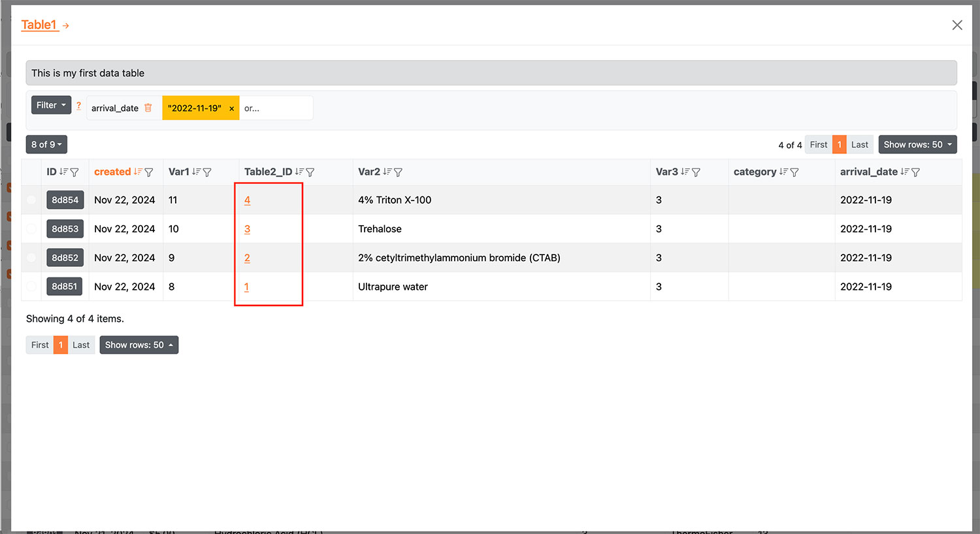
Task: Open the Filter dropdown
Action: [51, 105]
